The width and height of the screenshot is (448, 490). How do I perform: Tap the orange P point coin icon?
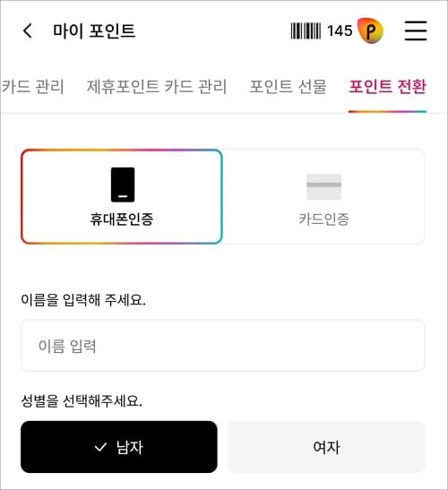[x=370, y=30]
